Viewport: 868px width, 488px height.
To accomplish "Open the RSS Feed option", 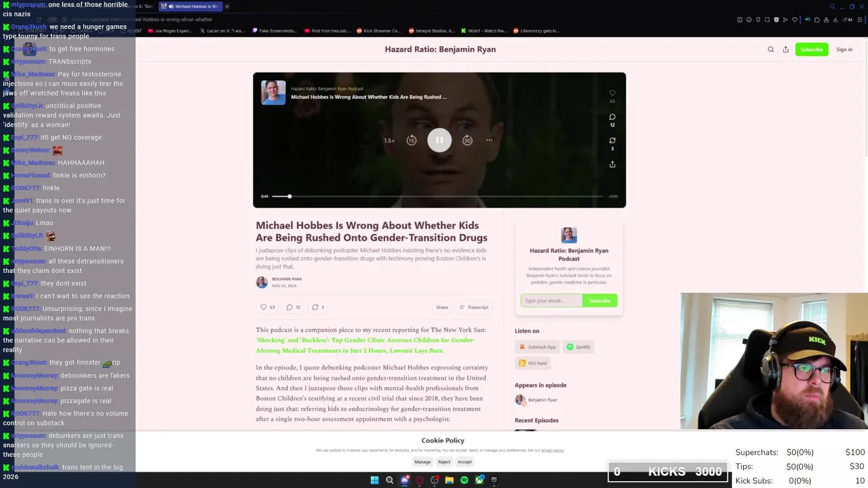I will [532, 363].
